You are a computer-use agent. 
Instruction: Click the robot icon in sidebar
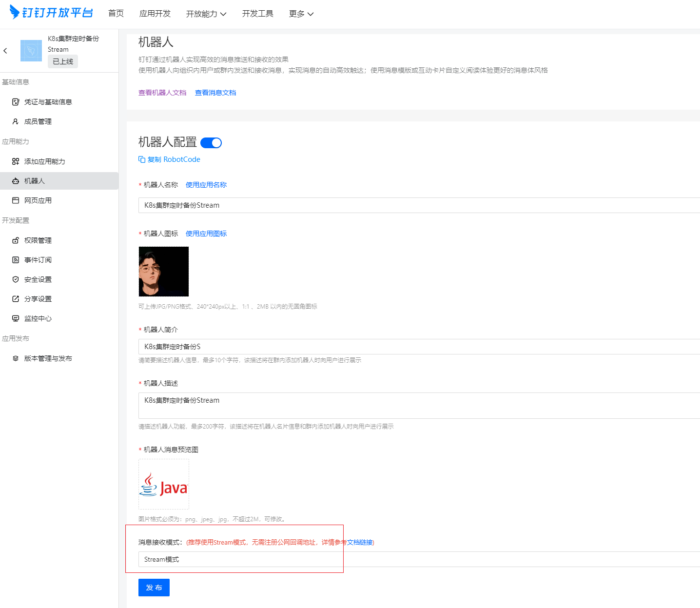point(16,181)
